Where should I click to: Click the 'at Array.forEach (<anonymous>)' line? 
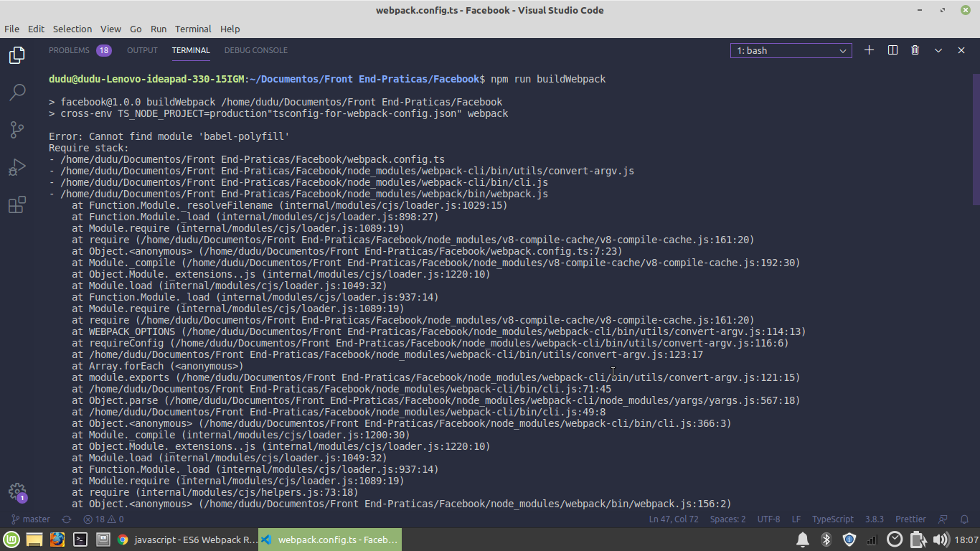coord(158,366)
